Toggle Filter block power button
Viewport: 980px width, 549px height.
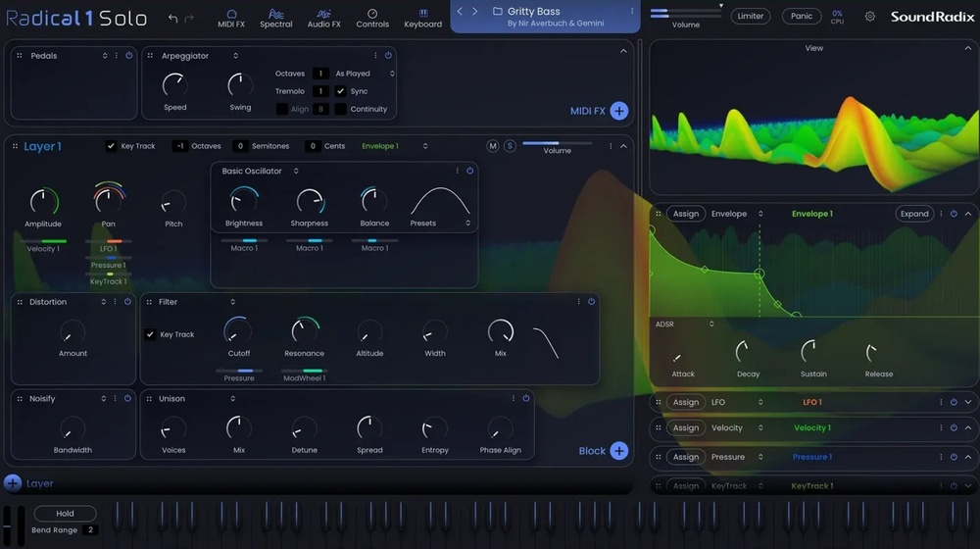coord(591,301)
